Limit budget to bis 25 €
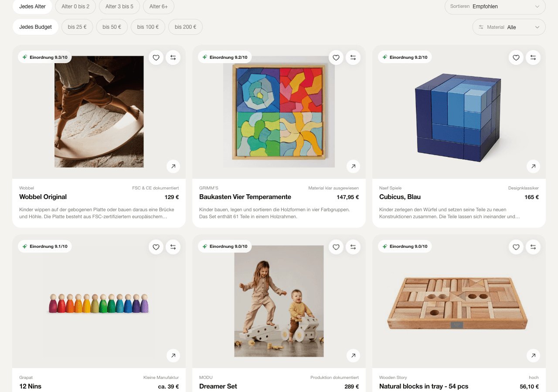The height and width of the screenshot is (392, 558). pos(77,27)
